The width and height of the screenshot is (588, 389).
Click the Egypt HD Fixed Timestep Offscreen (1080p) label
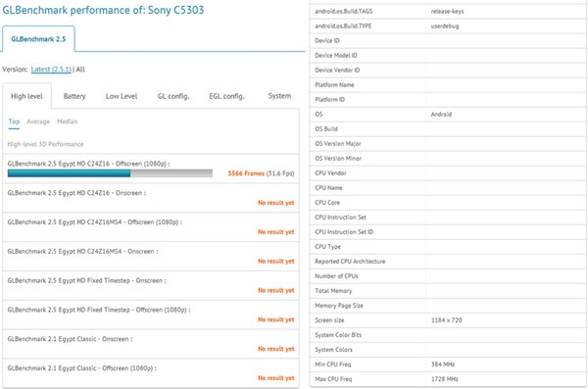pos(99,310)
